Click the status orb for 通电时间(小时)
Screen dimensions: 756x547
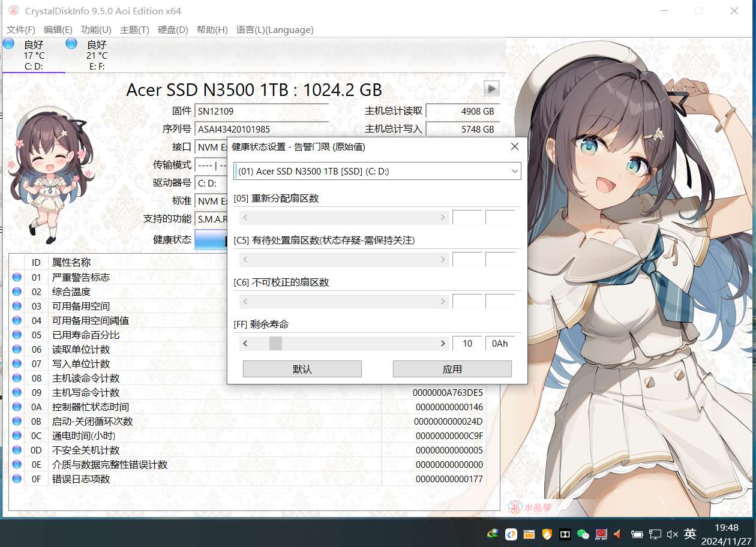coord(17,435)
